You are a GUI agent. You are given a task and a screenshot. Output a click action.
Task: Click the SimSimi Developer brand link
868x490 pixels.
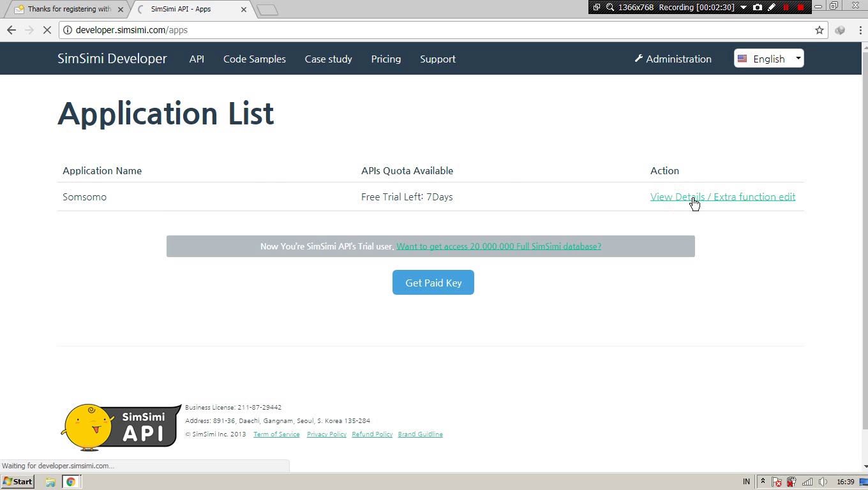point(112,59)
